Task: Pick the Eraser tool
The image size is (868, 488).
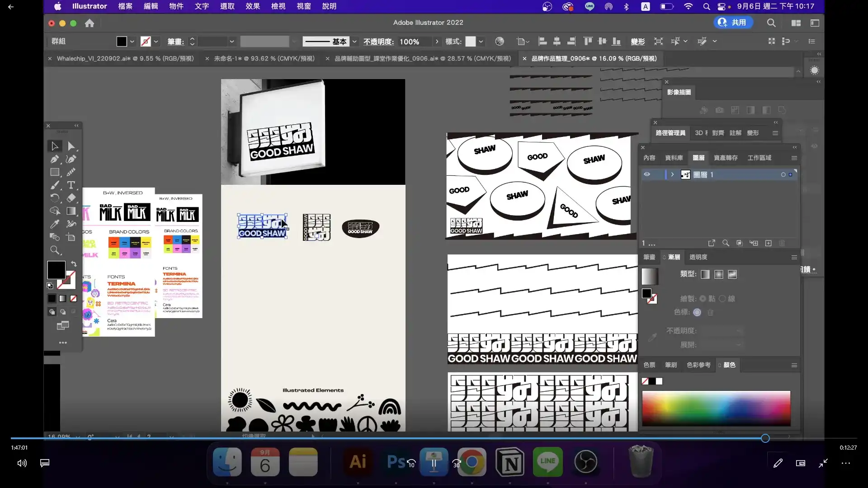Action: (71, 198)
